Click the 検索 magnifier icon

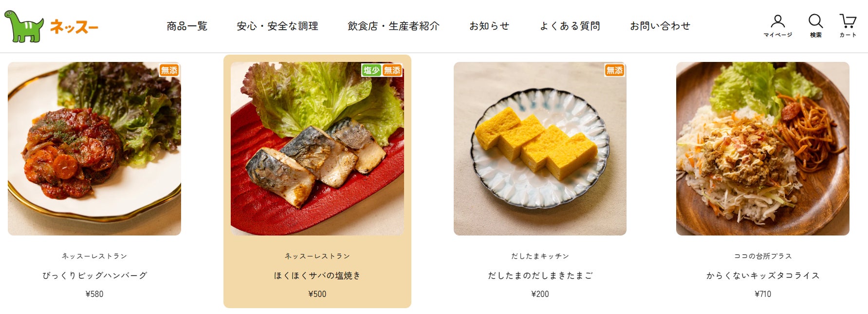[815, 26]
